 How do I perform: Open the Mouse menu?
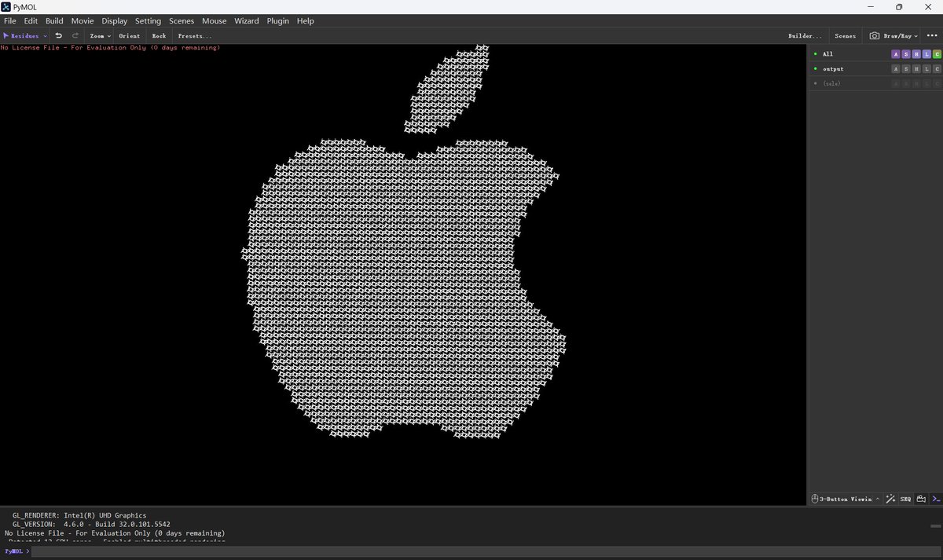point(215,21)
